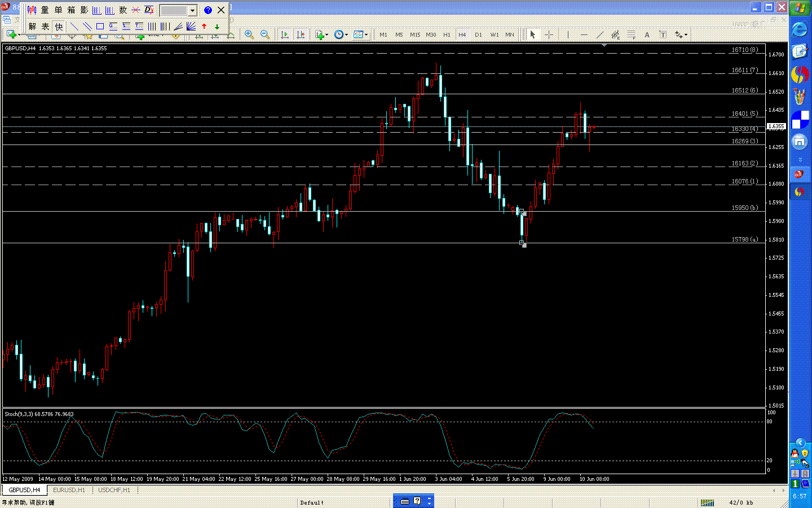
Task: Launch Internet Explorer from taskbar
Action: click(x=800, y=29)
